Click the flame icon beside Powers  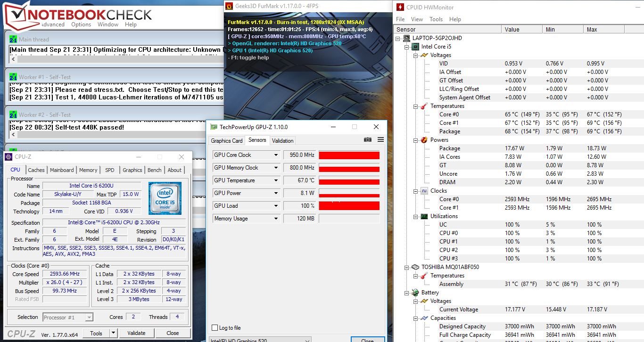click(x=424, y=140)
